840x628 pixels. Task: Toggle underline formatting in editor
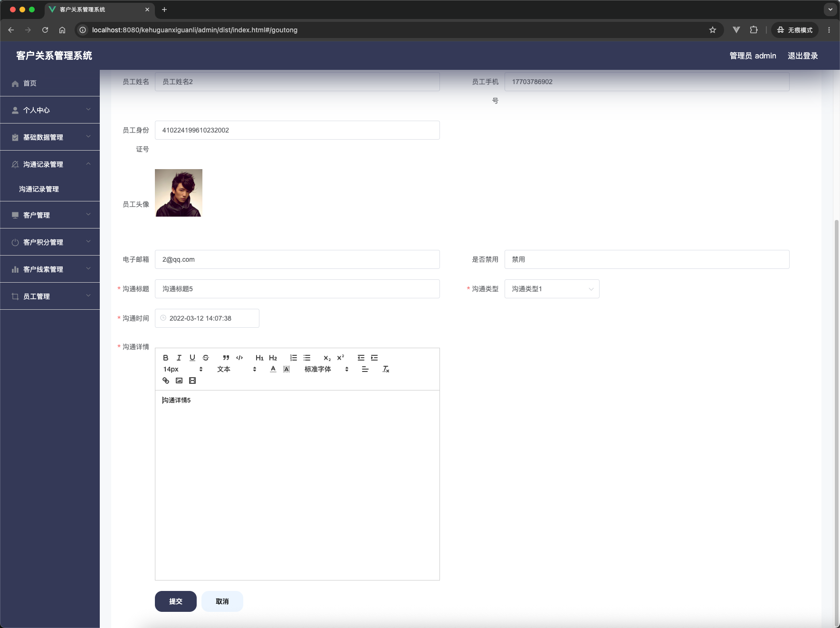(x=192, y=358)
